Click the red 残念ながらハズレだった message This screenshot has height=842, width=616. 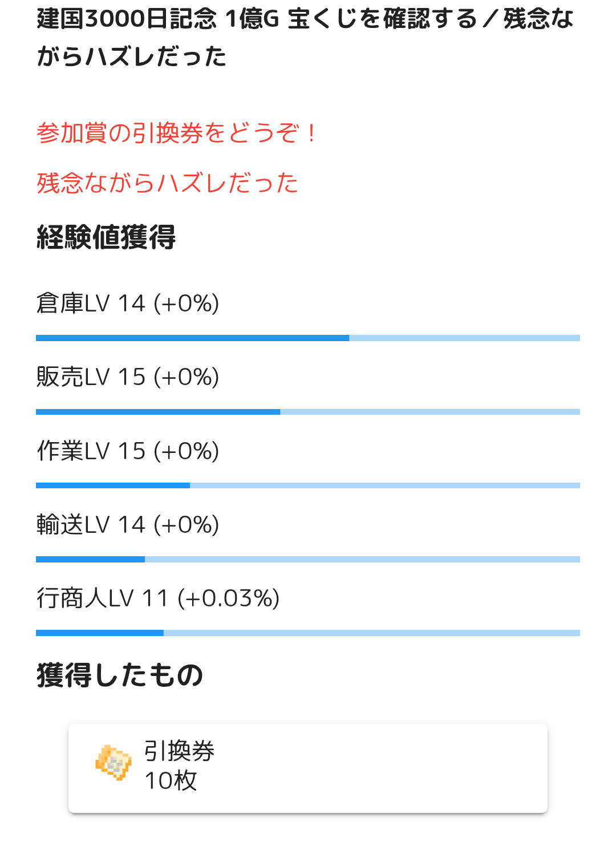click(168, 184)
